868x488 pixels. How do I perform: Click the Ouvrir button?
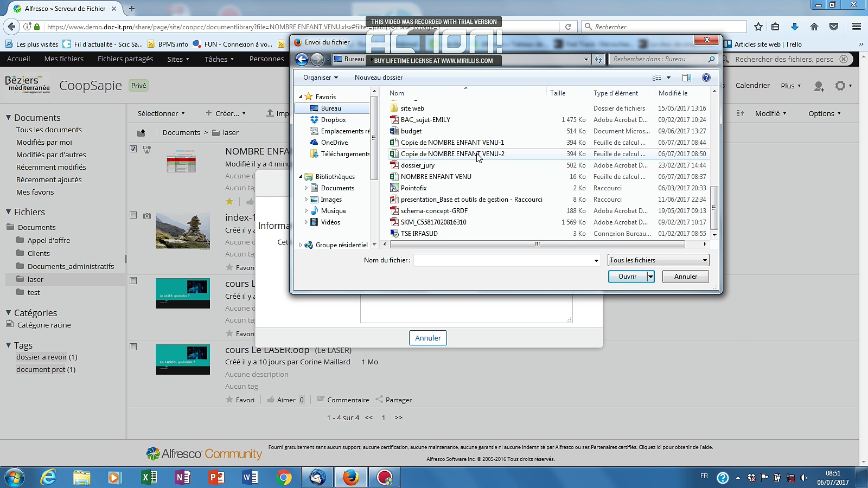tap(628, 277)
